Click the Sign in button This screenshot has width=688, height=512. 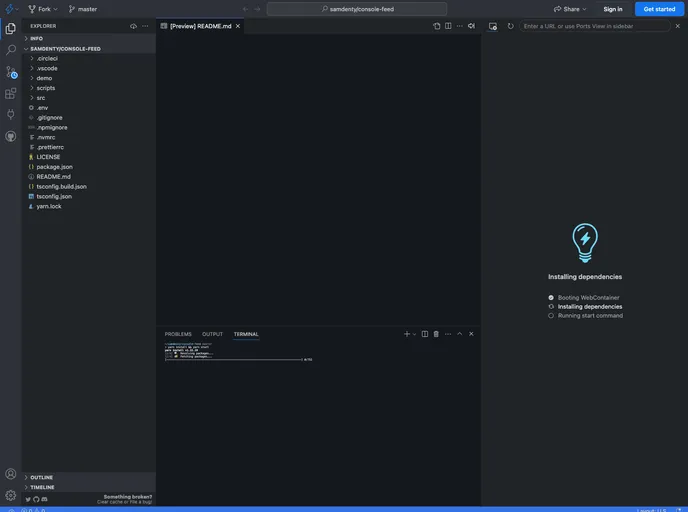point(613,9)
